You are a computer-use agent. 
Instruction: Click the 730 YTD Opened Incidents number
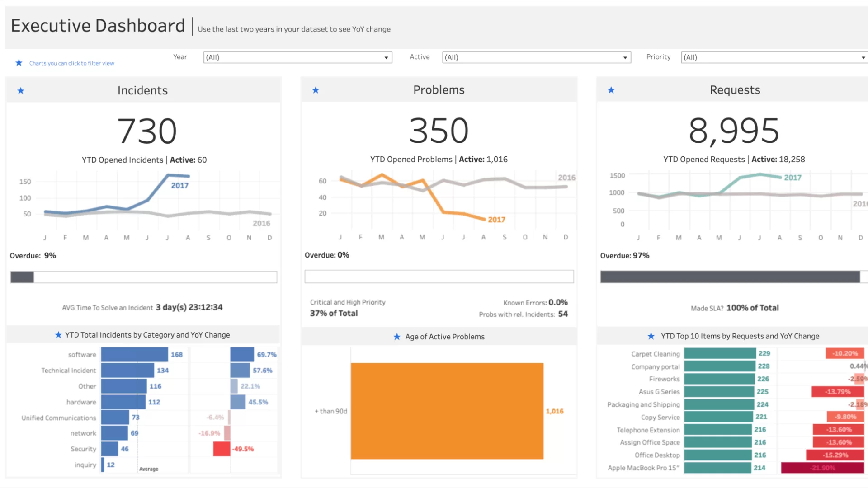tap(147, 131)
